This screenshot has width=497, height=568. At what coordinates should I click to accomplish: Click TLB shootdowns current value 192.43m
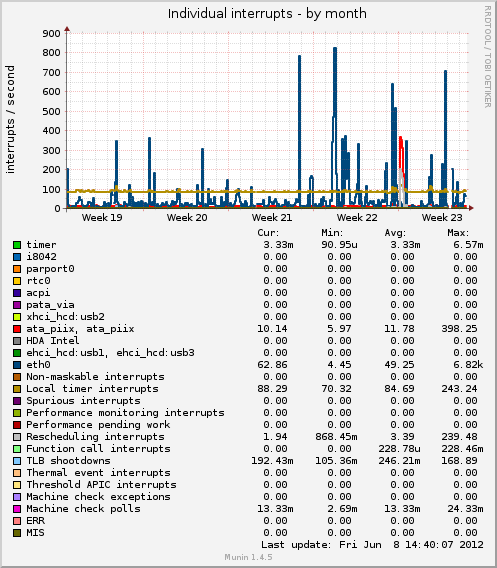click(x=272, y=461)
